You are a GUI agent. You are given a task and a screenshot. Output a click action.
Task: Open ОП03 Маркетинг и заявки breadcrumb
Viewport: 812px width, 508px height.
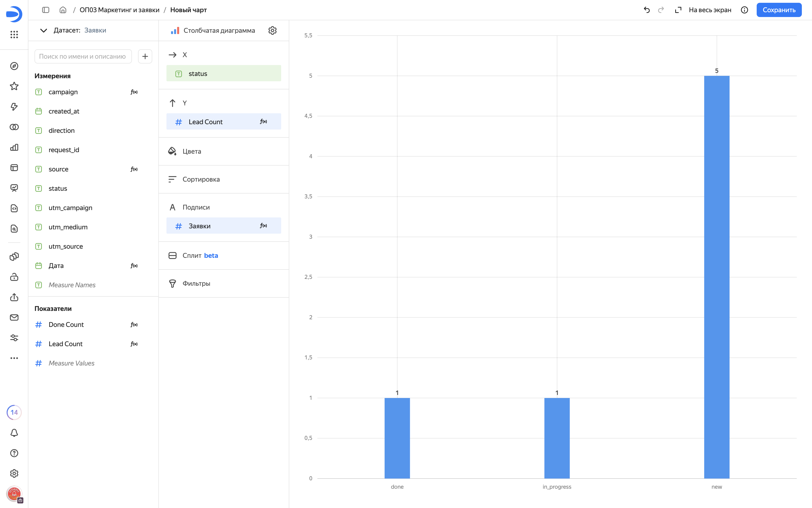coord(120,10)
